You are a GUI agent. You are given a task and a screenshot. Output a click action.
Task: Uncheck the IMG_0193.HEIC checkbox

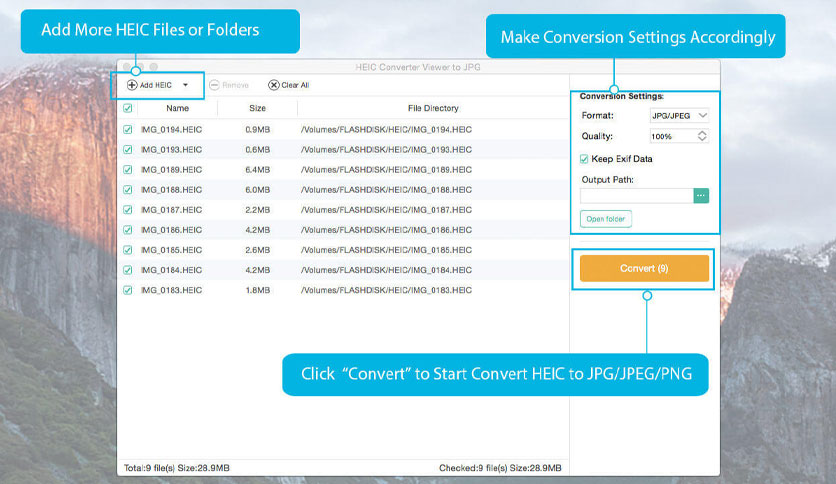pyautogui.click(x=128, y=150)
